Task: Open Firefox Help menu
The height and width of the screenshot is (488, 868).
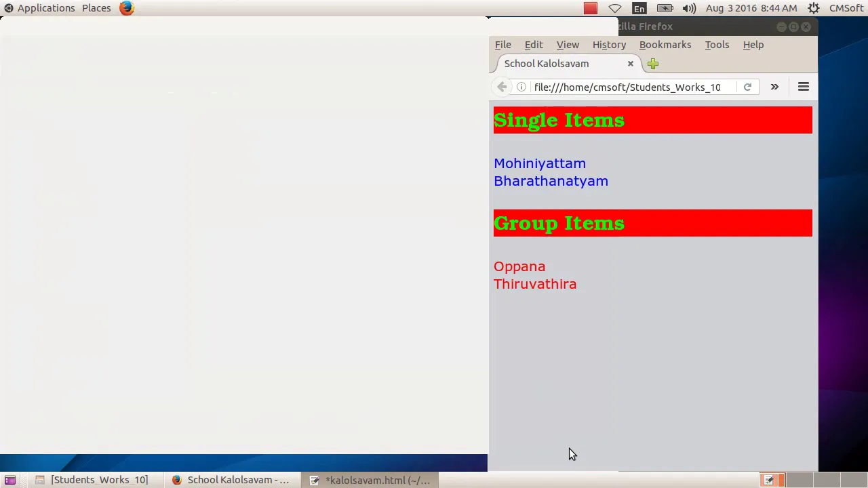Action: coord(753,45)
